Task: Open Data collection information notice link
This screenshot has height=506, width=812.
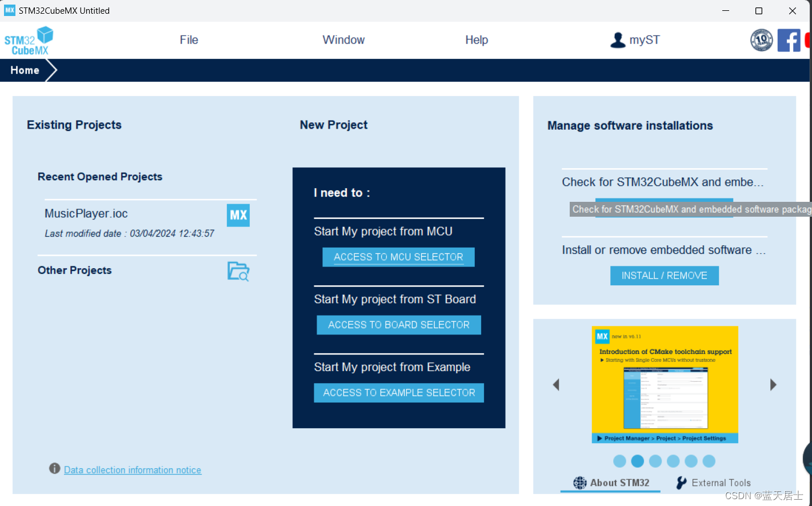Action: (133, 470)
